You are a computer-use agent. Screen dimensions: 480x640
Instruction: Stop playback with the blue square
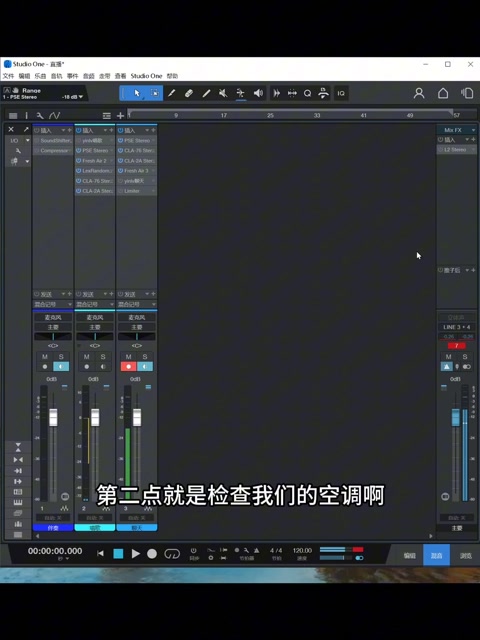tap(118, 553)
